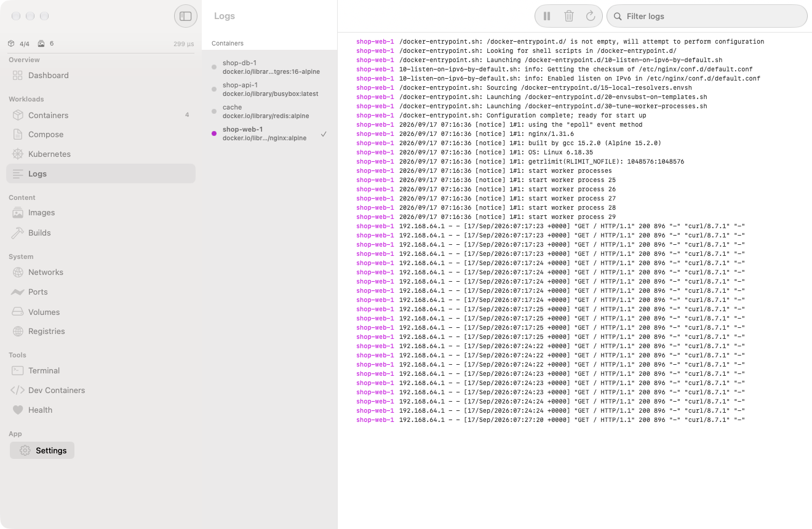Click the Builds hammer icon
Viewport: 812px width, 529px height.
17,233
